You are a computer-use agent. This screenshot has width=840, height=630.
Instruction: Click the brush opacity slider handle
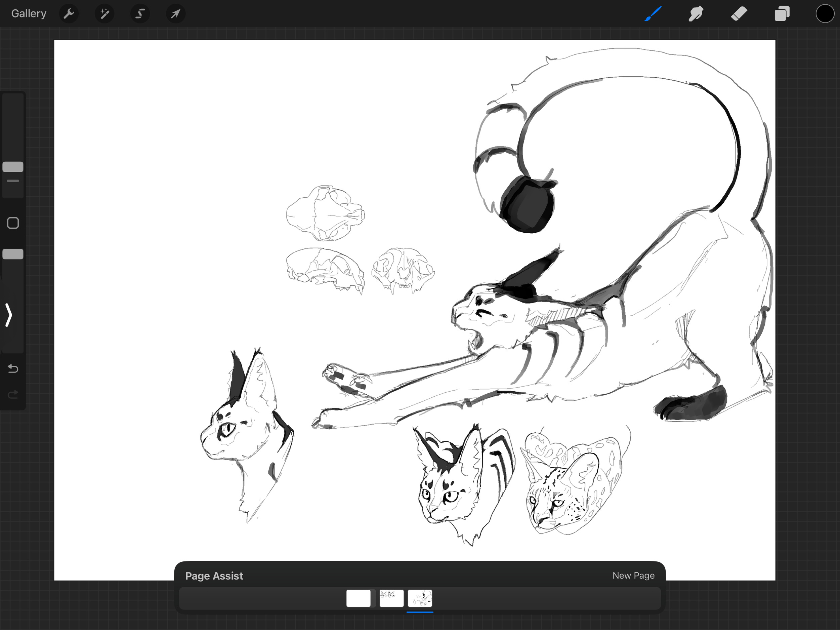tap(13, 254)
